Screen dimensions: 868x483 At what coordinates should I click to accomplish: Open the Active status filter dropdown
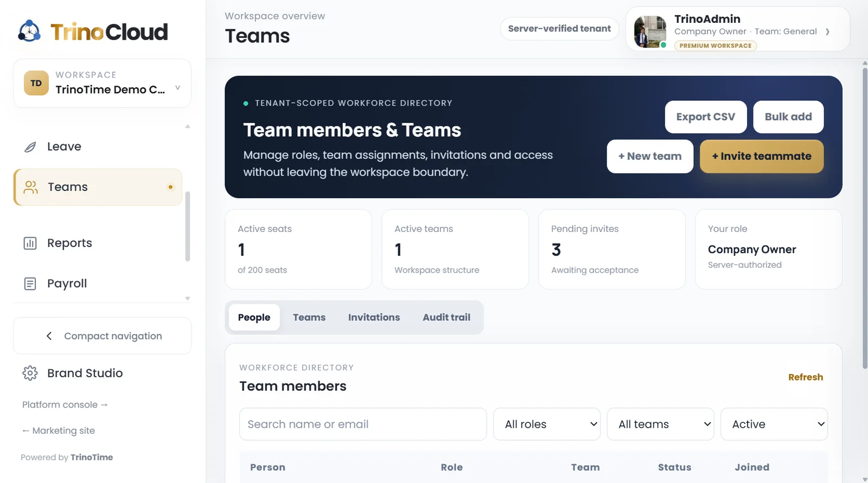click(x=774, y=424)
